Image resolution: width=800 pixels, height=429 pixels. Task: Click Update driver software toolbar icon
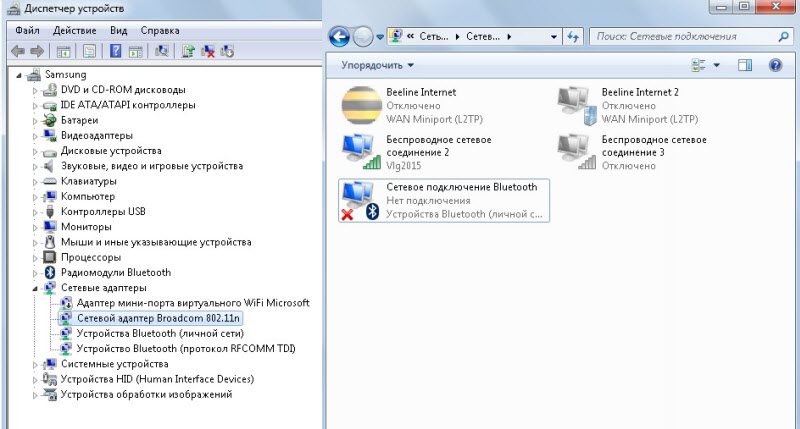[x=188, y=51]
